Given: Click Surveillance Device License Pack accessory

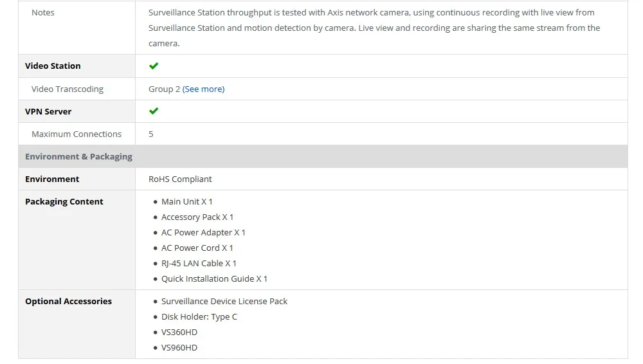Looking at the screenshot, I should (224, 302).
